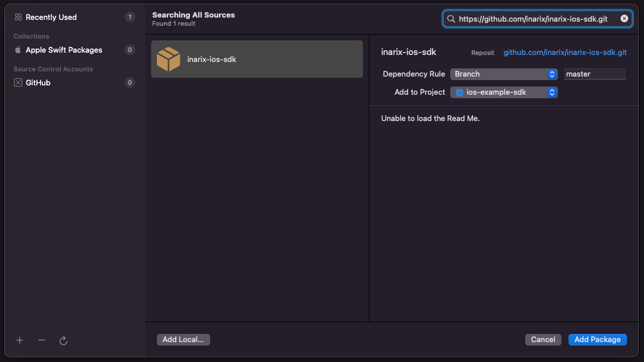This screenshot has height=362, width=644.
Task: Click 'Unable to load the Read Me.' text
Action: click(430, 119)
